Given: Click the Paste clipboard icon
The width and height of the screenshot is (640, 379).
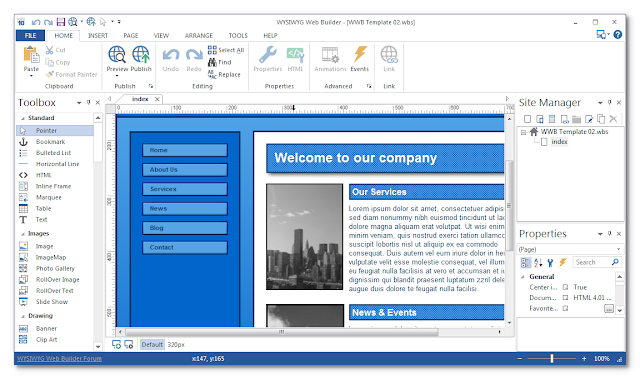Looking at the screenshot, I should 31,55.
